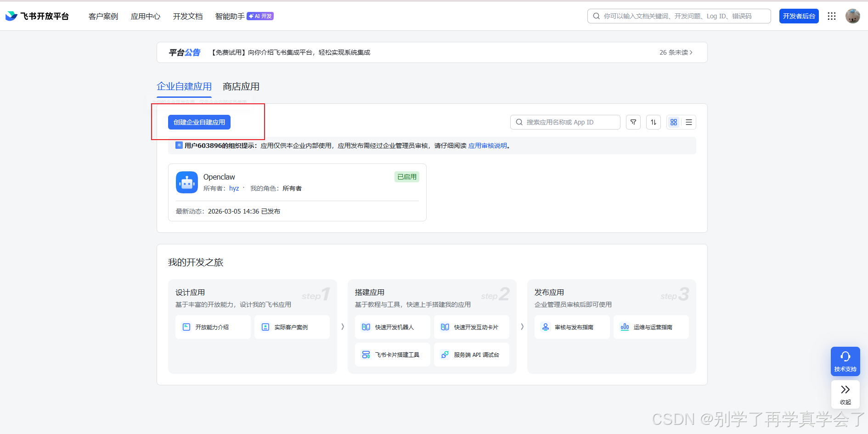Switch to grid view of applications
Viewport: 868px width, 434px height.
tap(673, 122)
